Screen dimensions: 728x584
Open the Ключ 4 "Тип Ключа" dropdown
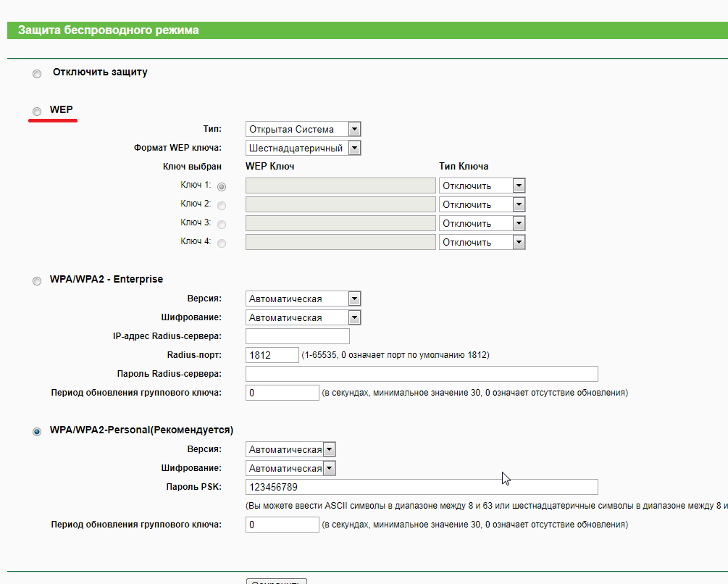tap(482, 243)
